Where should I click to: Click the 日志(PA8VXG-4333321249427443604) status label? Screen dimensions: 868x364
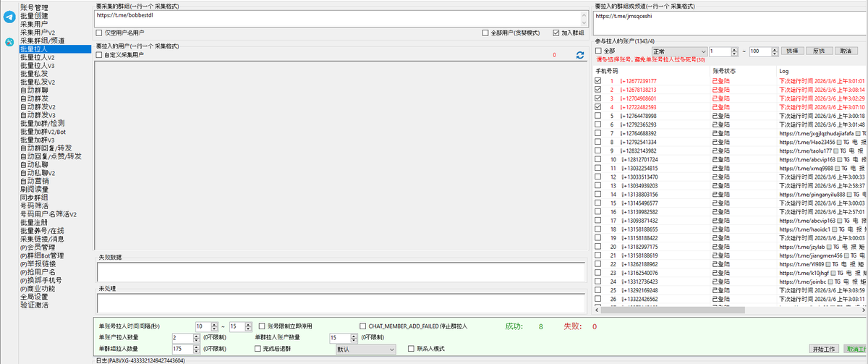pos(140,360)
